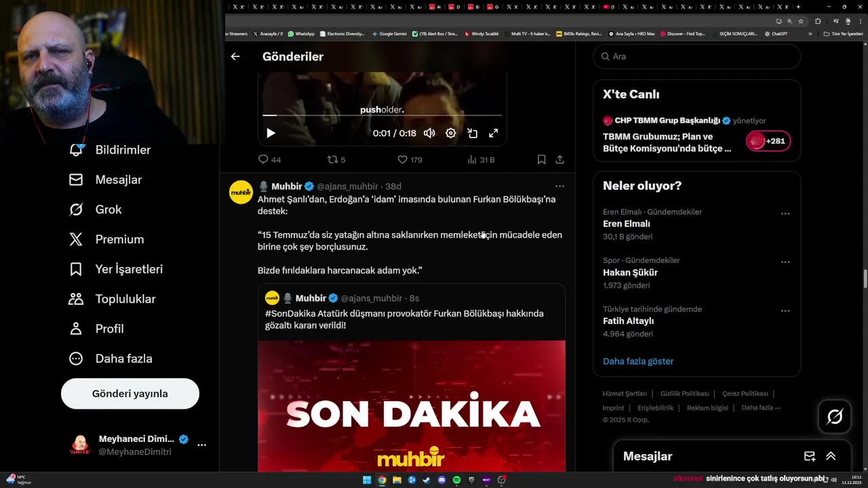Image resolution: width=868 pixels, height=488 pixels.
Task: Open Çerez Politikası footer link
Action: pos(745,394)
